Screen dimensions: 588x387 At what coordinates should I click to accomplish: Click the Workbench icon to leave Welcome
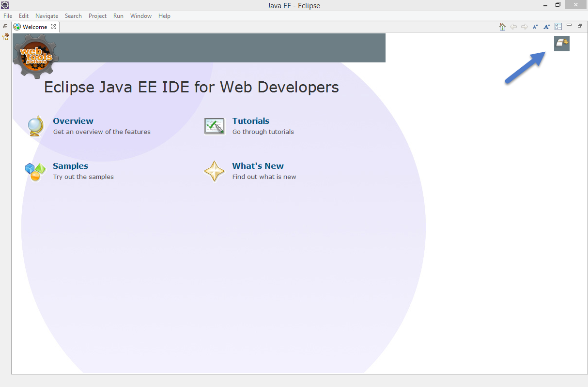click(562, 44)
